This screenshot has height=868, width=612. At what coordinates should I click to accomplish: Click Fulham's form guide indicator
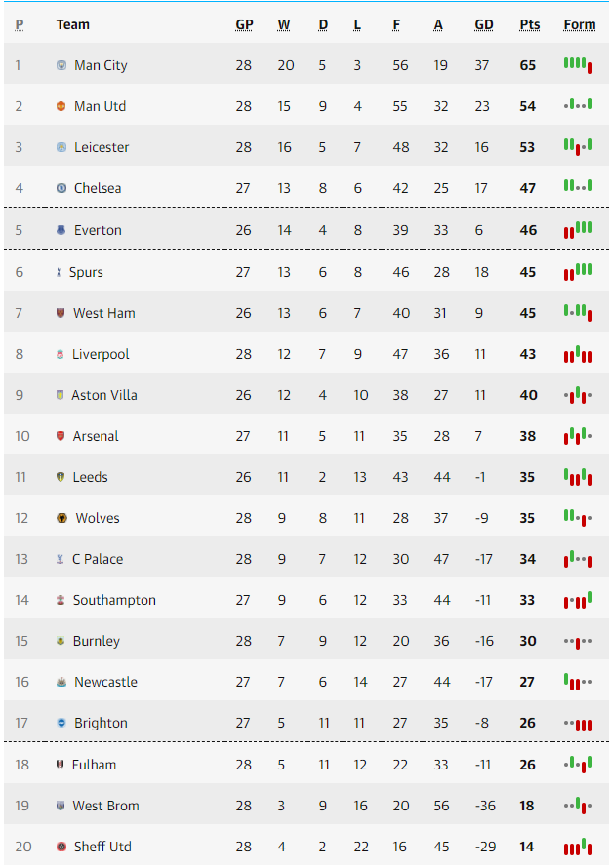pyautogui.click(x=578, y=765)
